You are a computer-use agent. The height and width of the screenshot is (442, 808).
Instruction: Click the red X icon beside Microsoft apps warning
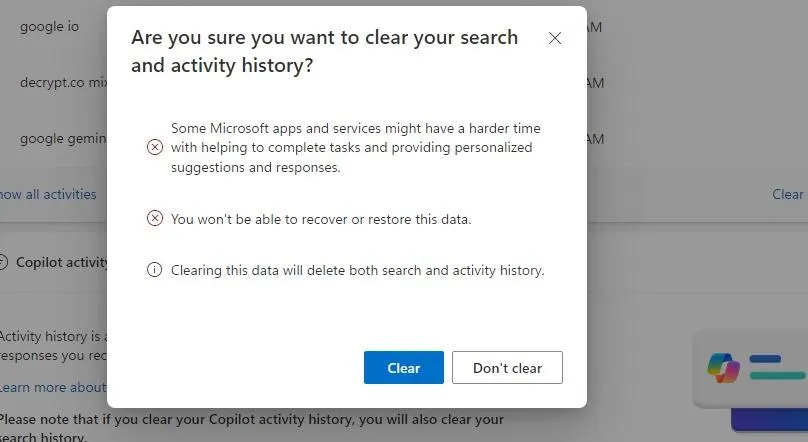pyautogui.click(x=154, y=148)
